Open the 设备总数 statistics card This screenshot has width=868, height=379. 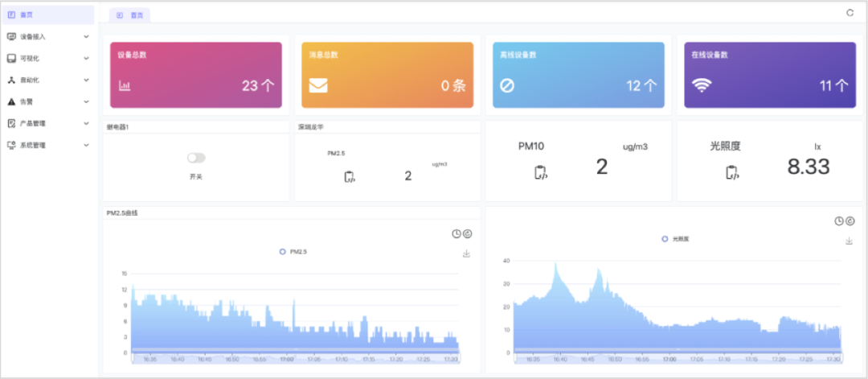[196, 75]
